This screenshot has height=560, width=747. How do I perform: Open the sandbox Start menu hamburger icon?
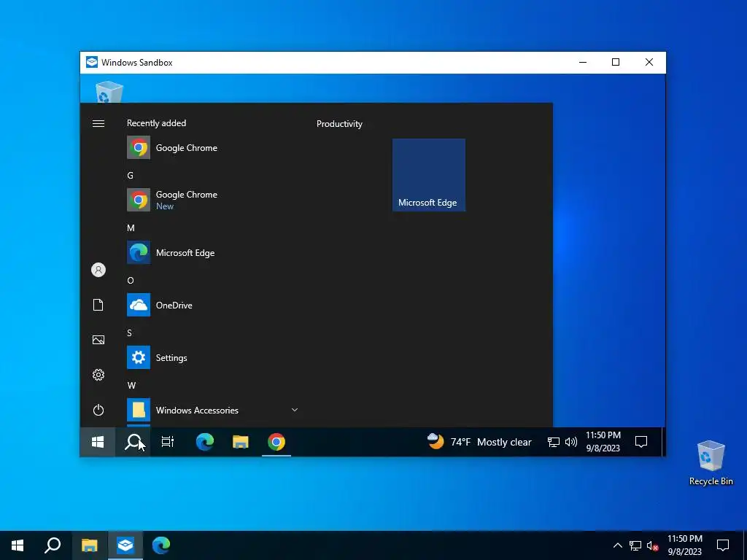[98, 124]
